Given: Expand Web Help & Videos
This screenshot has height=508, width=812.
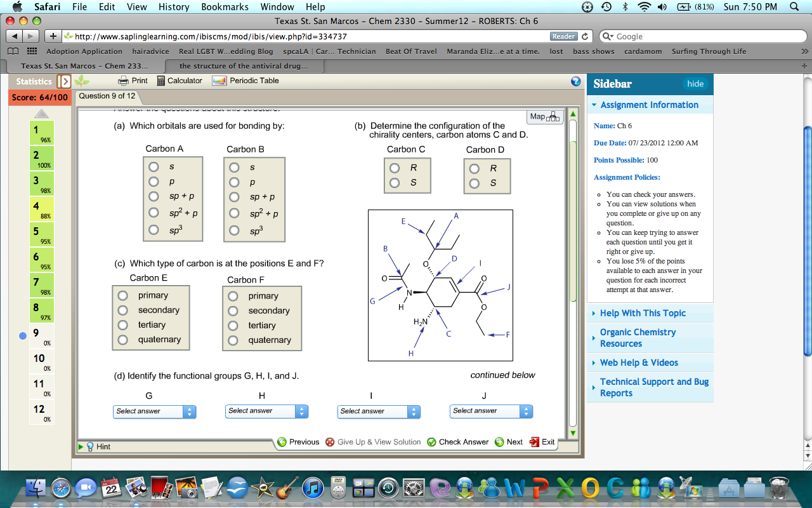Looking at the screenshot, I should click(650, 363).
